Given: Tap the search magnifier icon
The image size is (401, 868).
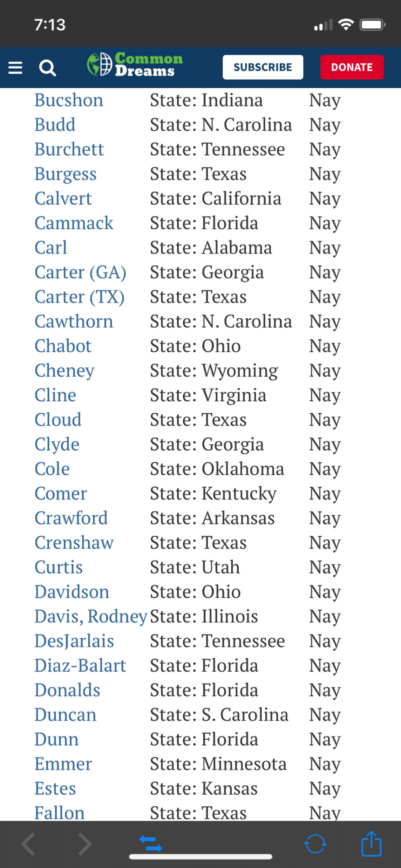Looking at the screenshot, I should (48, 68).
